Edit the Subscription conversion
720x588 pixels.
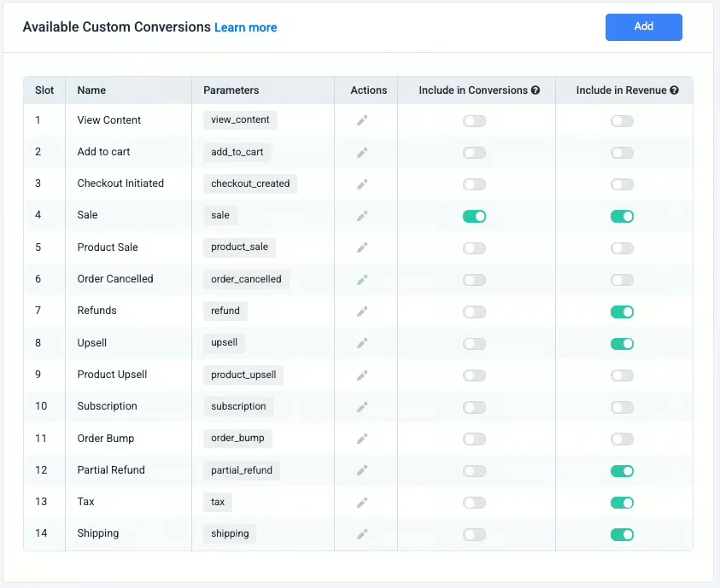362,407
